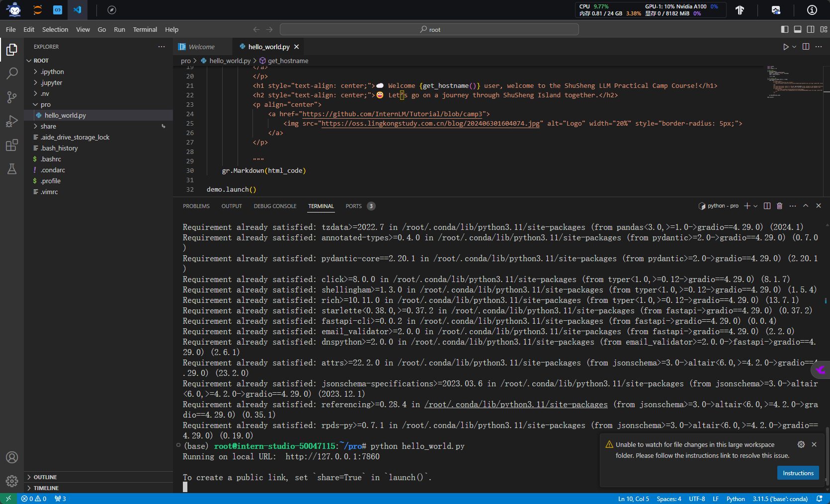Open the File menu
The width and height of the screenshot is (830, 504).
coord(11,29)
